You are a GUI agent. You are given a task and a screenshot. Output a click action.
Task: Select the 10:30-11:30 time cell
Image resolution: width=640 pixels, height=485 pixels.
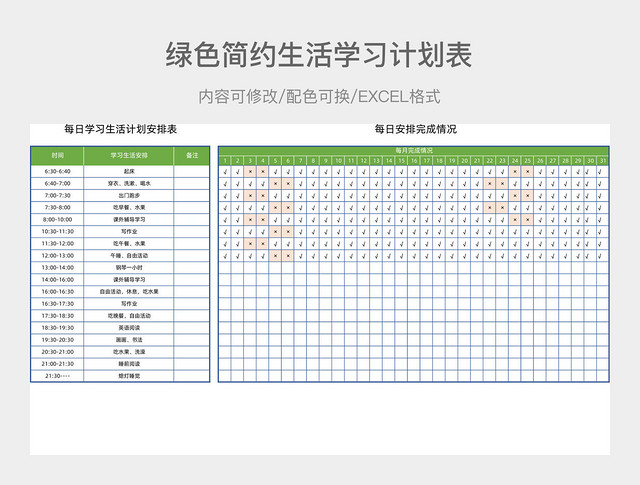pos(57,231)
